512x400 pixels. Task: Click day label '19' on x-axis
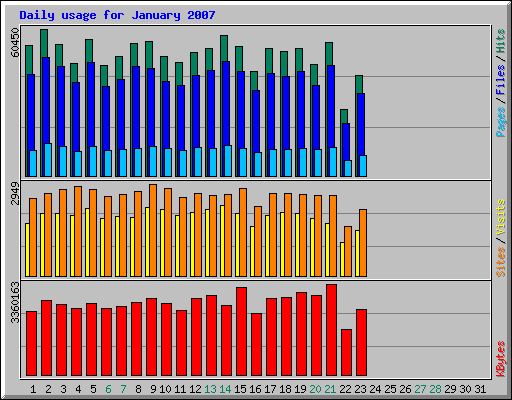click(x=300, y=389)
